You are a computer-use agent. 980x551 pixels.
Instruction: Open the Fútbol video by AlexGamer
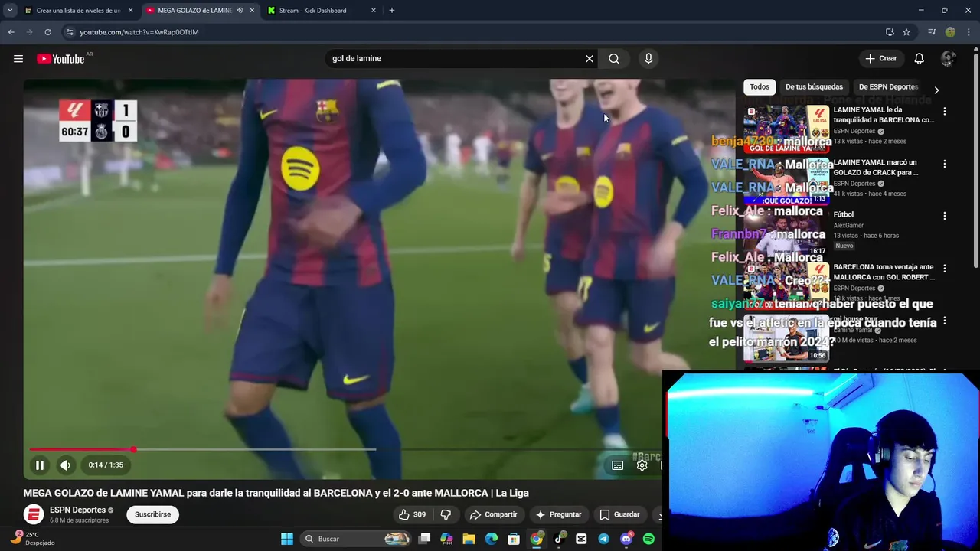843,215
